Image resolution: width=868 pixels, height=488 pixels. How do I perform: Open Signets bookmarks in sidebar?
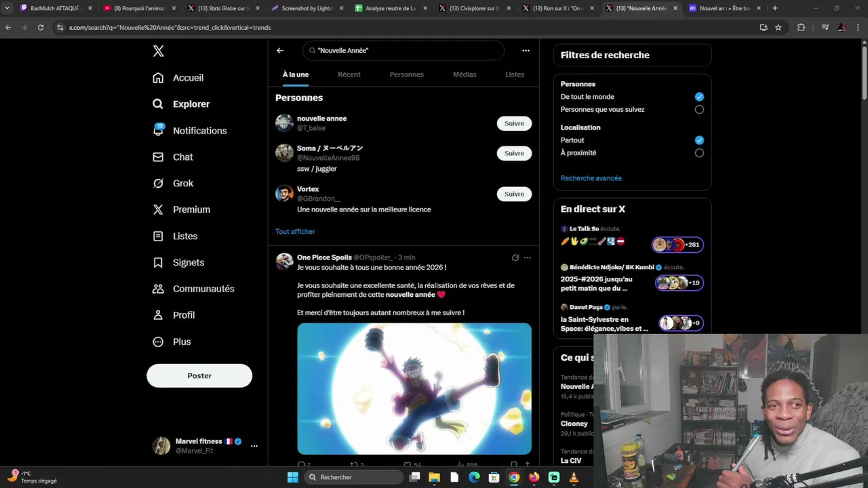tap(178, 262)
